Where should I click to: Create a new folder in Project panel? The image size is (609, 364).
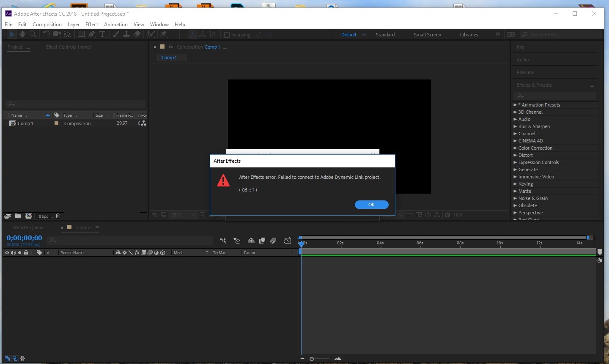point(18,216)
